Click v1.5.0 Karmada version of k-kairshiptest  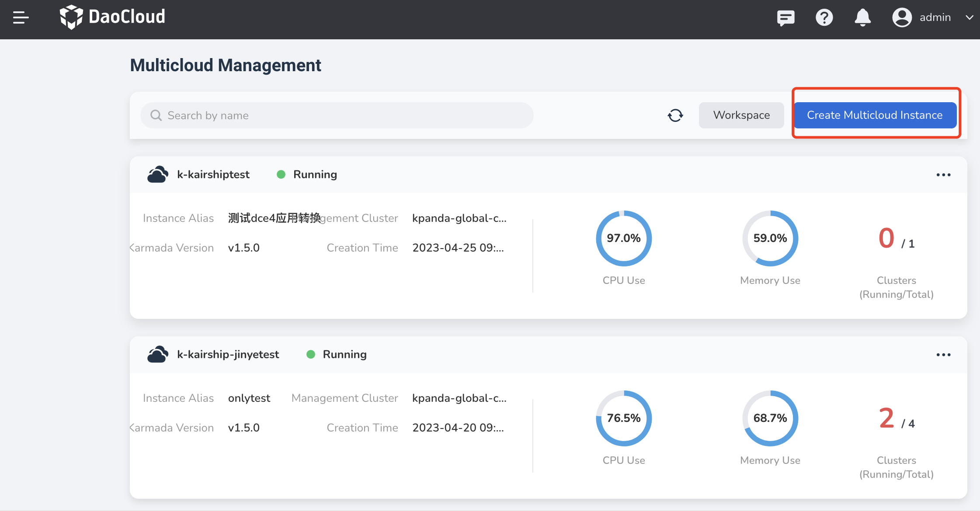(244, 248)
